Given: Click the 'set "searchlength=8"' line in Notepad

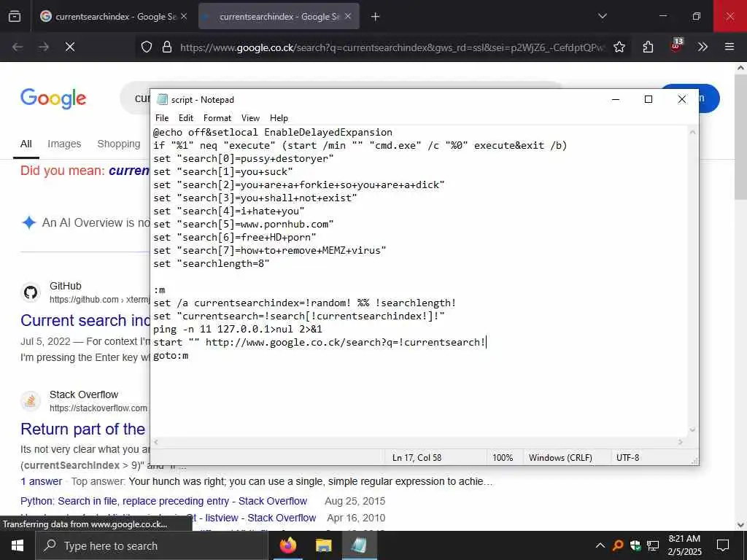Looking at the screenshot, I should [212, 263].
